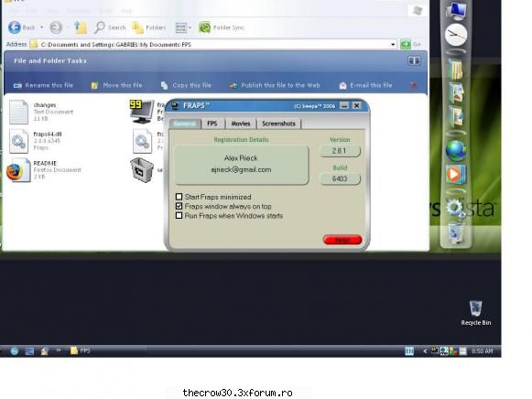This screenshot has height=399, width=532.
Task: Uncheck Fraps window always on top
Action: click(x=179, y=206)
